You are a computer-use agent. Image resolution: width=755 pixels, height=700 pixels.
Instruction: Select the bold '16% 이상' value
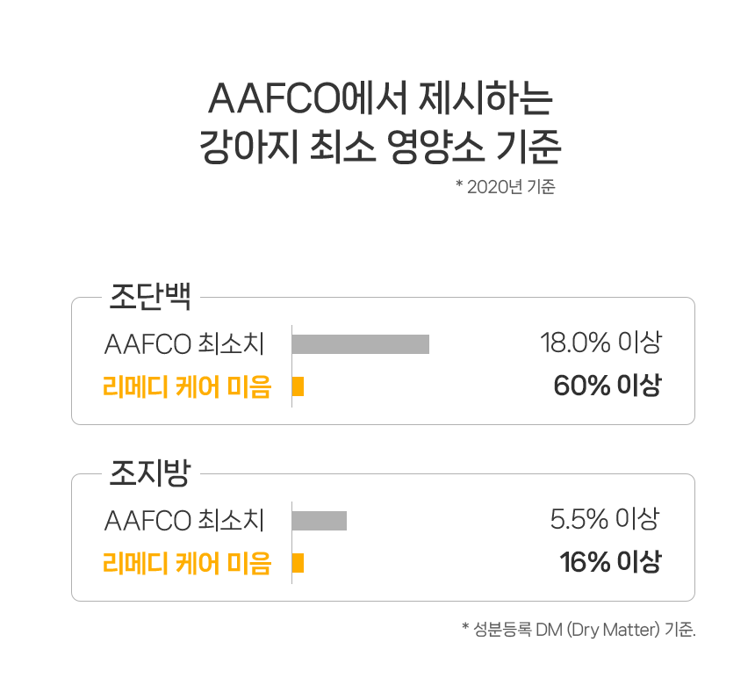pos(610,562)
